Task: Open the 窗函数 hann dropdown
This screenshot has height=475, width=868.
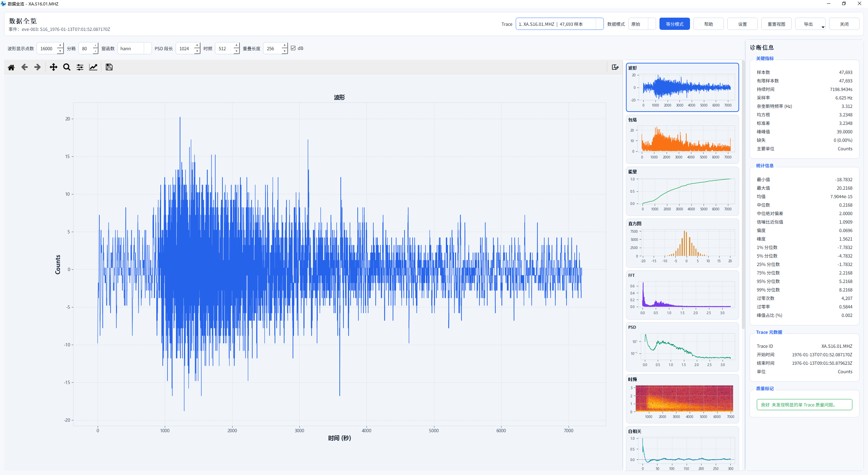Action: pos(134,49)
